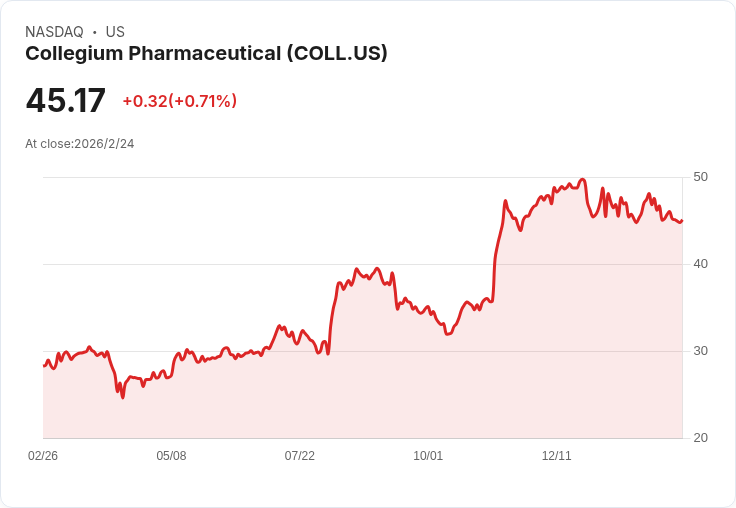This screenshot has width=736, height=508.
Task: Click the highest peak of the price line
Action: tap(583, 180)
